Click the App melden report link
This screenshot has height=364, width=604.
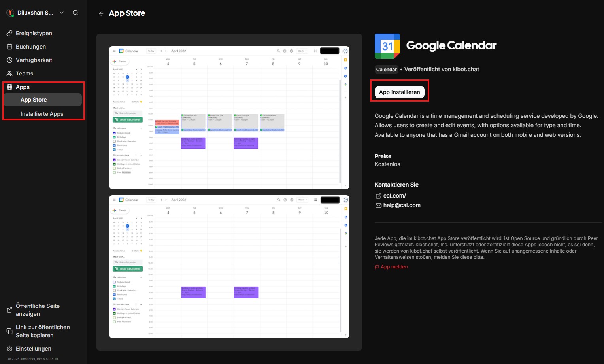click(394, 267)
